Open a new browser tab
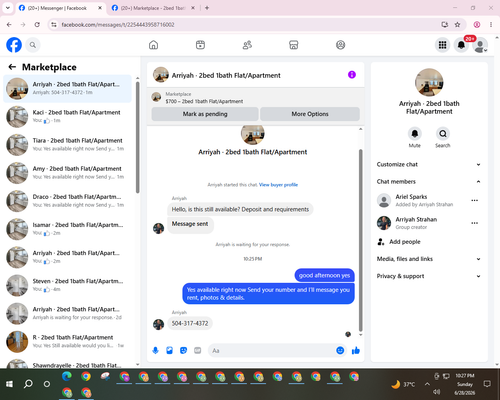Screen dimensions: 500x400 click(207, 8)
